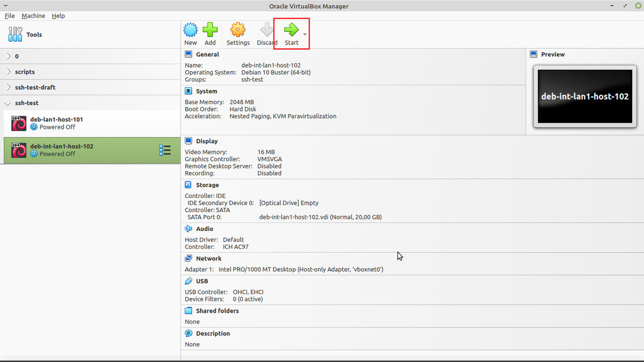The image size is (644, 362).
Task: Open the USB settings heading link
Action: 202,281
